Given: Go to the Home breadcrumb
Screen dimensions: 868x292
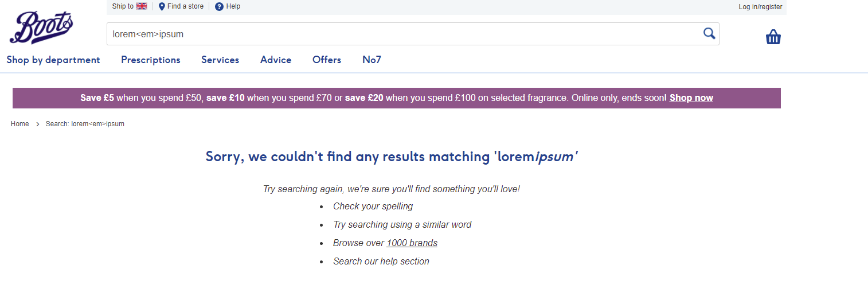Looking at the screenshot, I should [x=20, y=124].
